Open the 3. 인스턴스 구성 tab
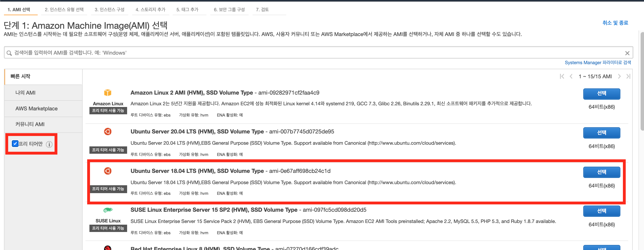The width and height of the screenshot is (644, 250). pyautogui.click(x=109, y=10)
